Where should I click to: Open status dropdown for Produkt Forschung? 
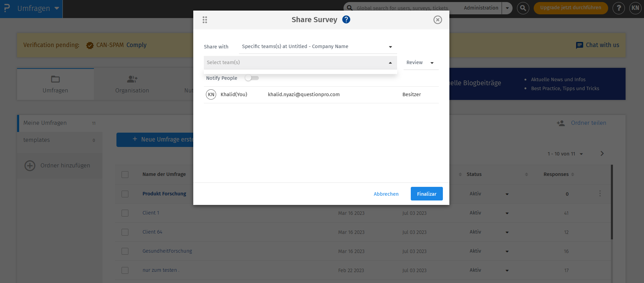pos(507,194)
